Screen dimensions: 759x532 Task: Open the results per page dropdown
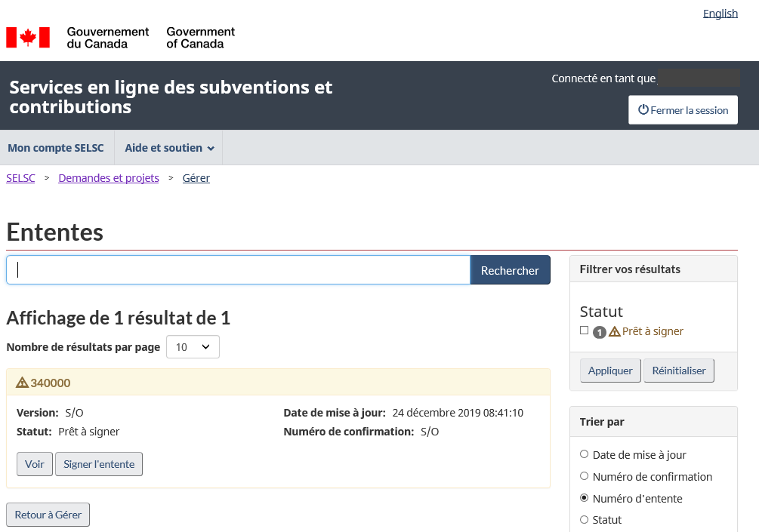pos(193,347)
